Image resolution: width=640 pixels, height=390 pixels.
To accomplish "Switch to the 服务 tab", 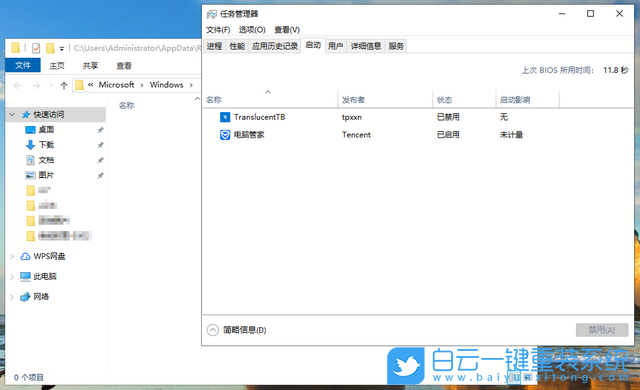I will tap(396, 46).
